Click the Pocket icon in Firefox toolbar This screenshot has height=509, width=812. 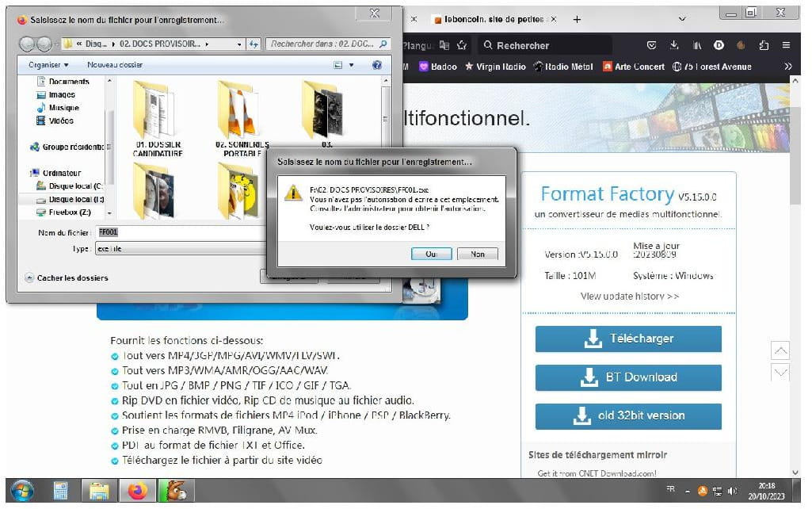click(x=652, y=46)
